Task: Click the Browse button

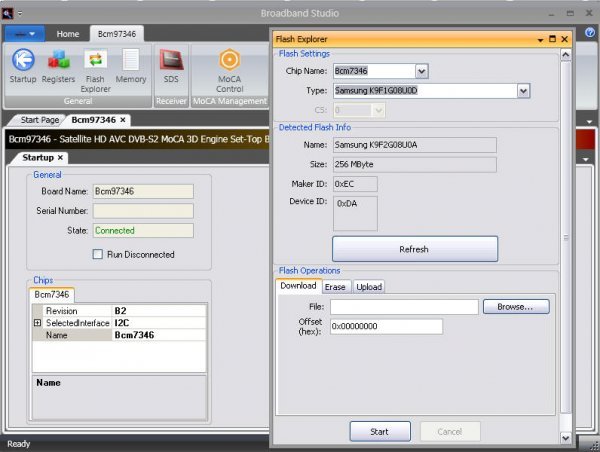Action: pyautogui.click(x=516, y=307)
